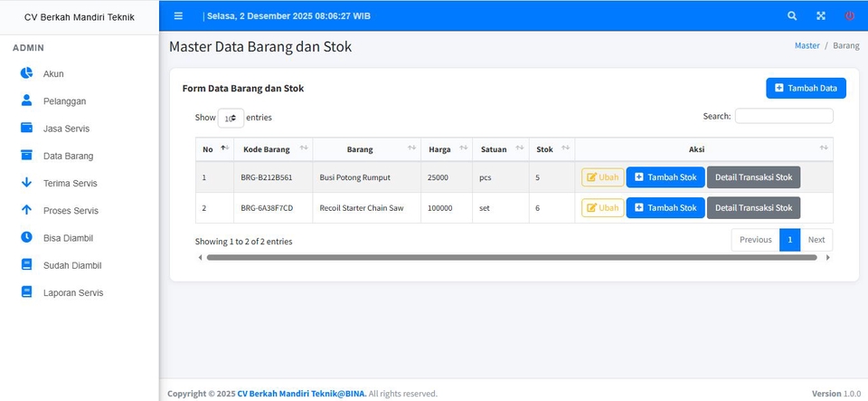This screenshot has height=401, width=868.
Task: Focus the Search input field
Action: pos(783,116)
